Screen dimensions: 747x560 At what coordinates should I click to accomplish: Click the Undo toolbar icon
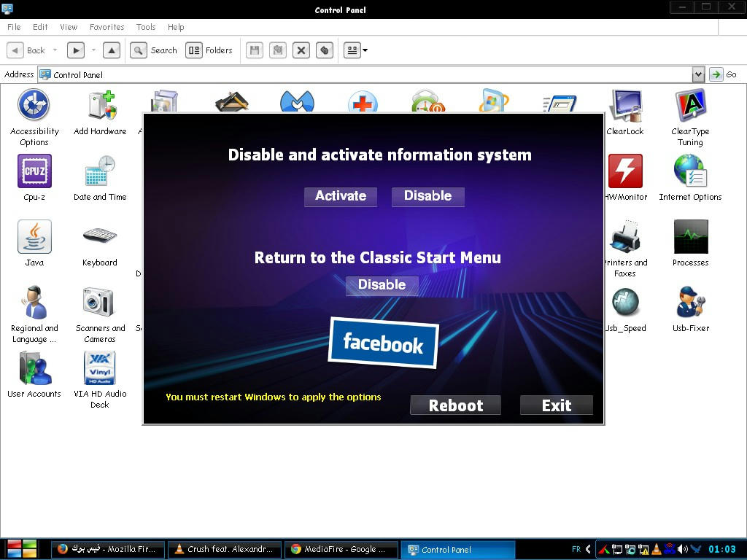(325, 50)
